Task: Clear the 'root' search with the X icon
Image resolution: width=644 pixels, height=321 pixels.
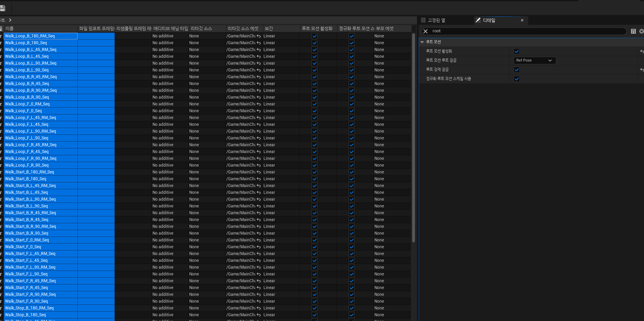Action: click(425, 31)
